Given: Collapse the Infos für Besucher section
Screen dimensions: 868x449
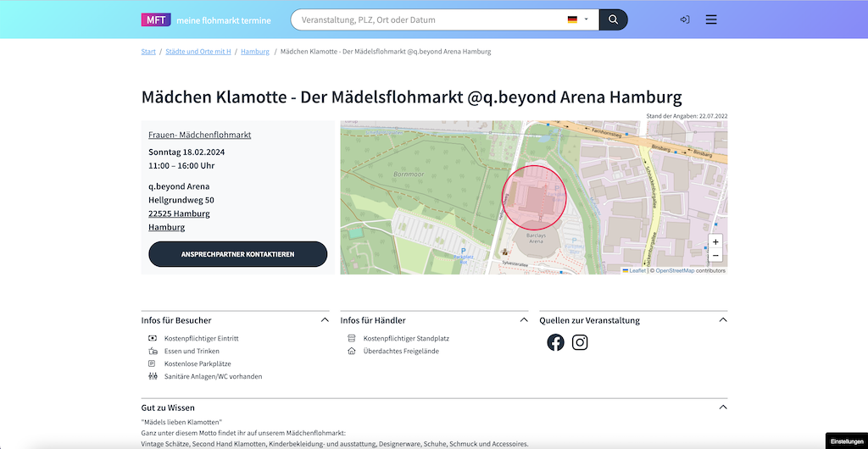Looking at the screenshot, I should pos(325,320).
